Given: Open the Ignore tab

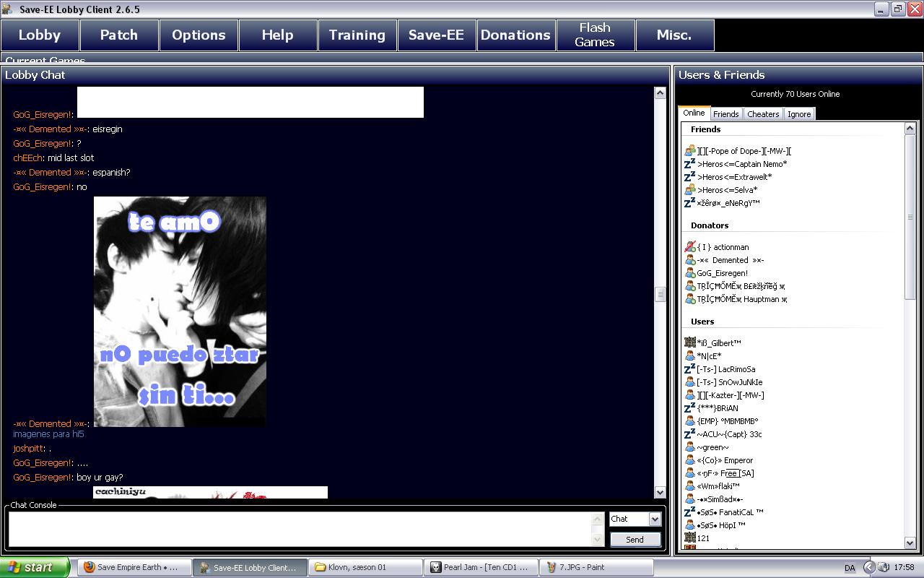Looking at the screenshot, I should pyautogui.click(x=799, y=114).
